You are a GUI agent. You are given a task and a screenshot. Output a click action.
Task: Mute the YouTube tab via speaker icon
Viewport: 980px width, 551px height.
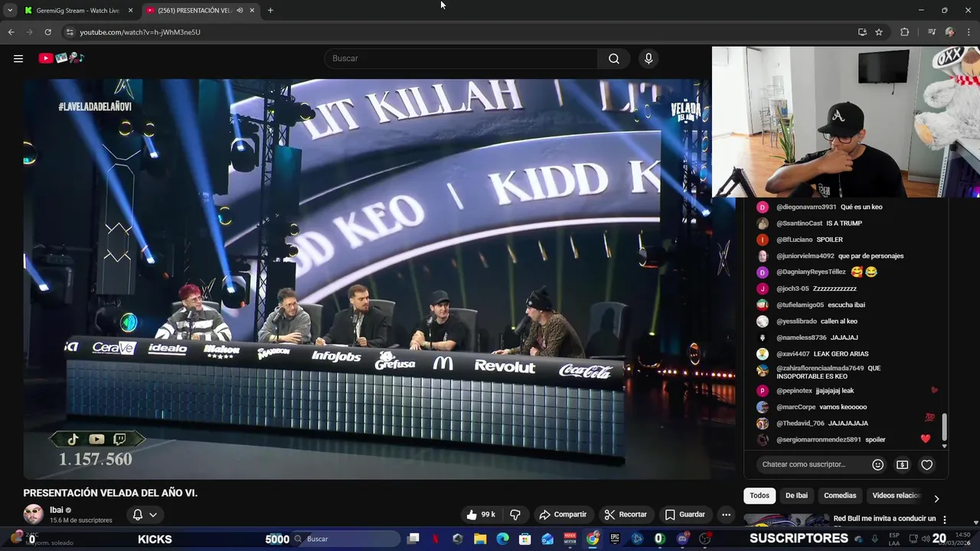[x=240, y=11]
